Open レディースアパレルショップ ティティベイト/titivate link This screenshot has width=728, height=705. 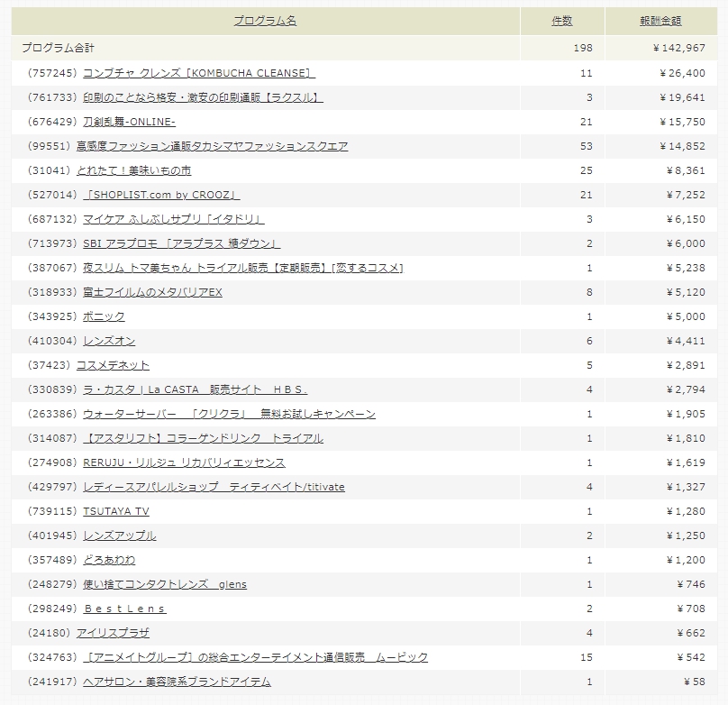point(214,487)
